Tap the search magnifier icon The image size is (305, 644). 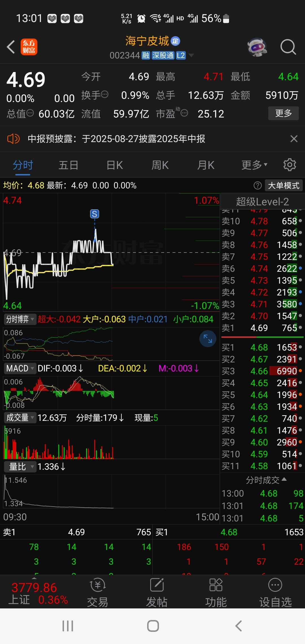click(x=288, y=47)
